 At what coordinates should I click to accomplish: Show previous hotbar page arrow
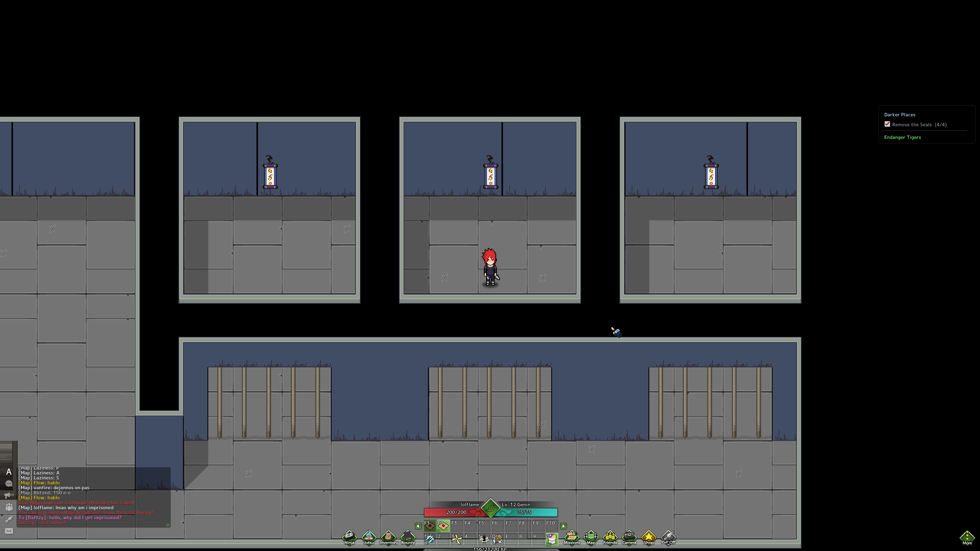click(x=418, y=526)
